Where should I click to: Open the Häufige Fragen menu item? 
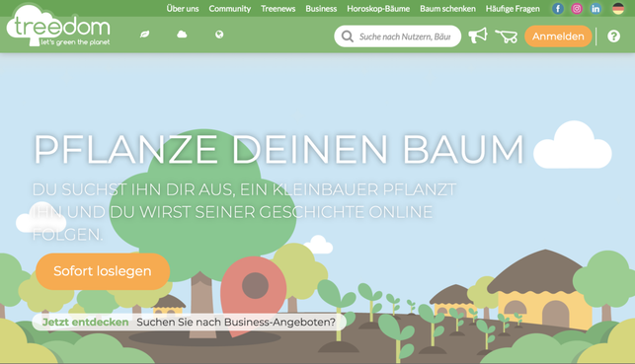click(x=513, y=9)
